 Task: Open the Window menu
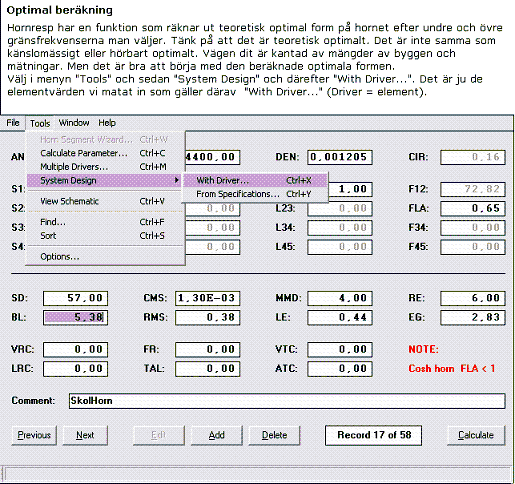click(74, 123)
